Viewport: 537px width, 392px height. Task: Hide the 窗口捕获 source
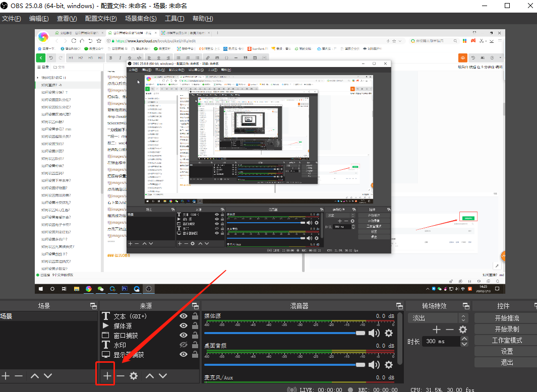tap(184, 335)
